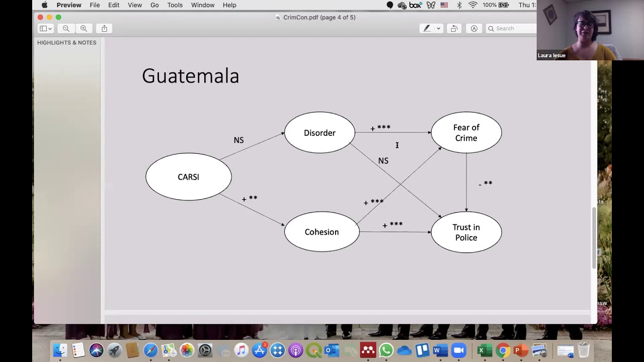The height and width of the screenshot is (362, 644).
Task: Open the Bluetooth status menu
Action: pos(459,5)
